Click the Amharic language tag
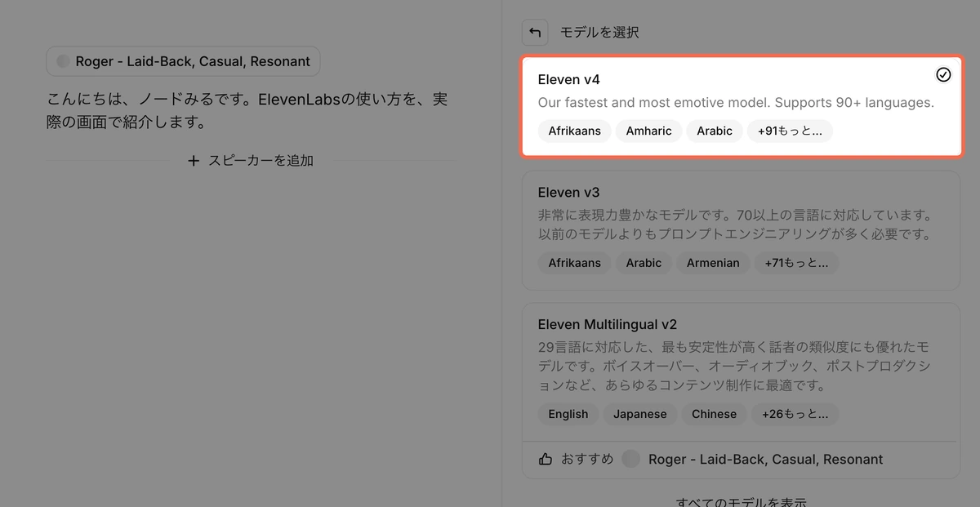980x507 pixels. click(x=648, y=131)
